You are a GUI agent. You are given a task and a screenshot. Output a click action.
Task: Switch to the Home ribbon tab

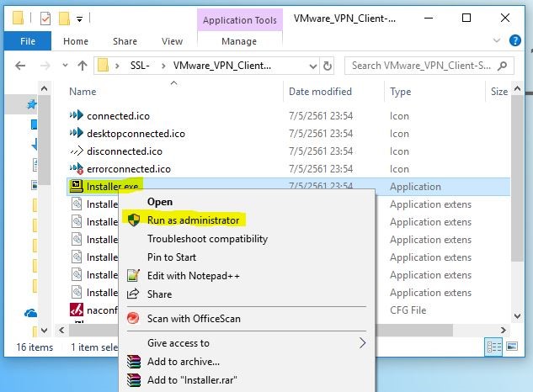click(76, 41)
